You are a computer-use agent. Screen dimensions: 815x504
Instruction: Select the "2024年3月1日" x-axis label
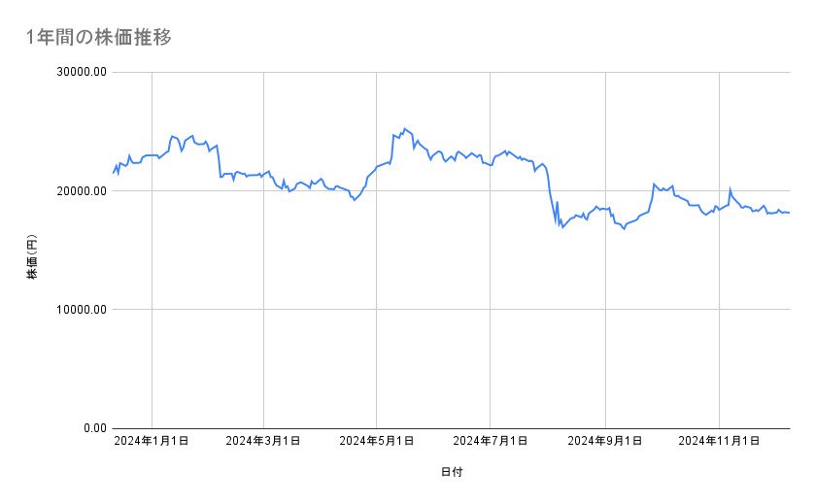[263, 442]
